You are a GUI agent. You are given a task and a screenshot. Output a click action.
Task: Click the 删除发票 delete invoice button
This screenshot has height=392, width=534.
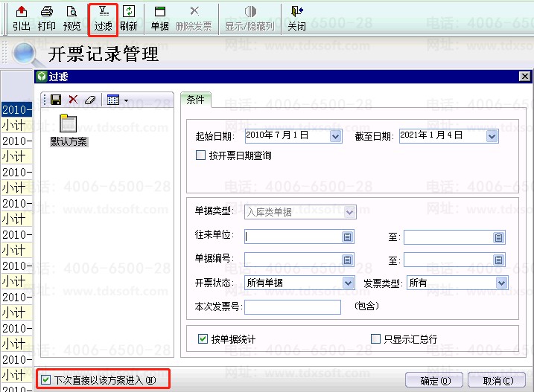(x=194, y=19)
